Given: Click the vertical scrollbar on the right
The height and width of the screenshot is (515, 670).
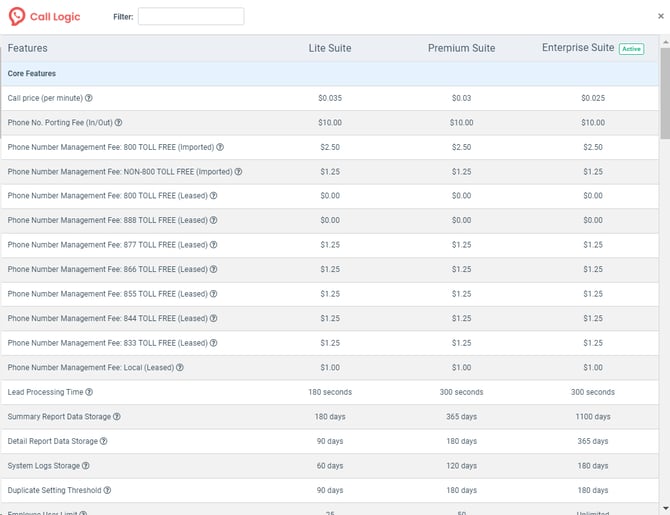Looking at the screenshot, I should coord(665,92).
